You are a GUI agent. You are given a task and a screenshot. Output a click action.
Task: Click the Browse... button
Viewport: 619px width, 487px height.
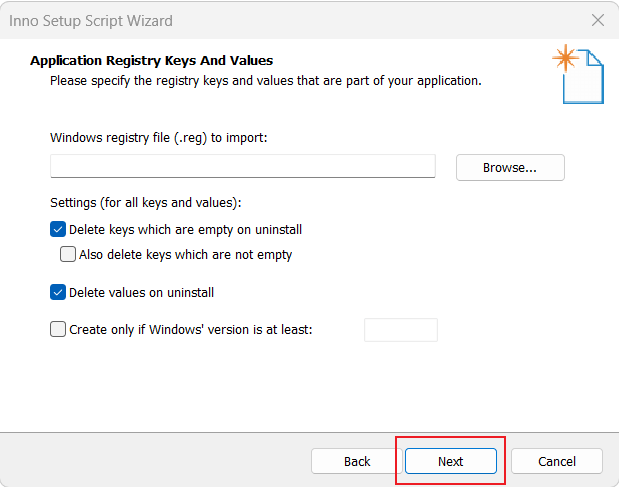(x=510, y=168)
